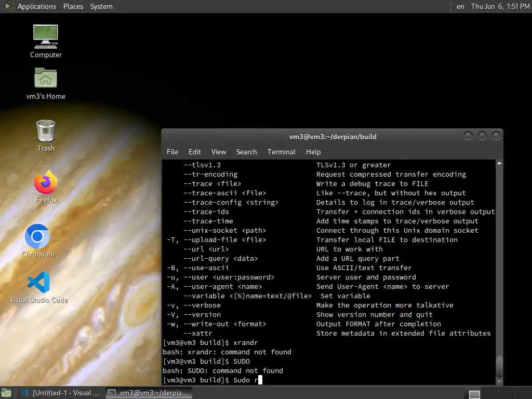The image size is (532, 399).
Task: Click the terminal scrollbar up arrow
Action: (x=499, y=164)
